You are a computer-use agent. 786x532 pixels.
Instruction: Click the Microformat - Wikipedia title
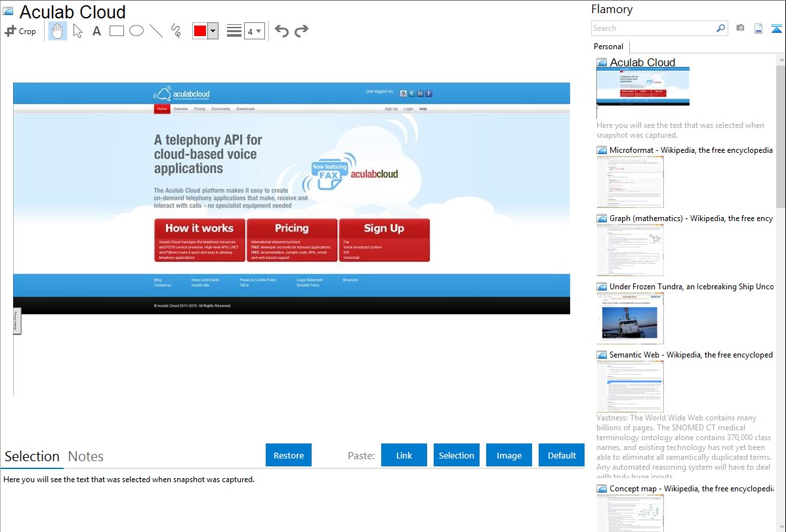(x=691, y=150)
